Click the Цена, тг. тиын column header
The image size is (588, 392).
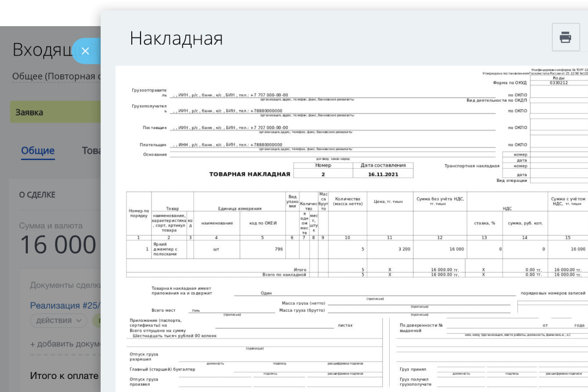[x=388, y=201]
